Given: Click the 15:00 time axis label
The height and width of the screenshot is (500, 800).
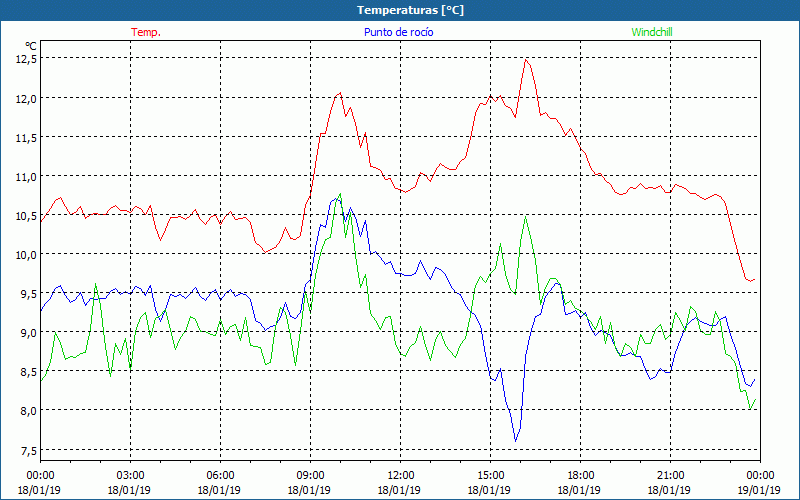Looking at the screenshot, I should click(x=490, y=475).
